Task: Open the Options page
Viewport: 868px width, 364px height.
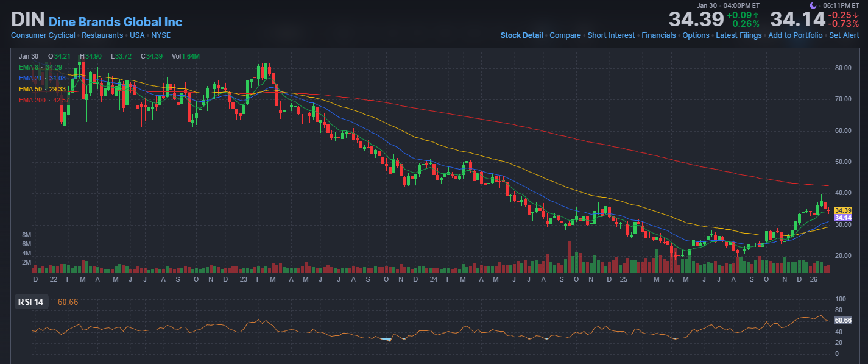Action: pyautogui.click(x=696, y=35)
